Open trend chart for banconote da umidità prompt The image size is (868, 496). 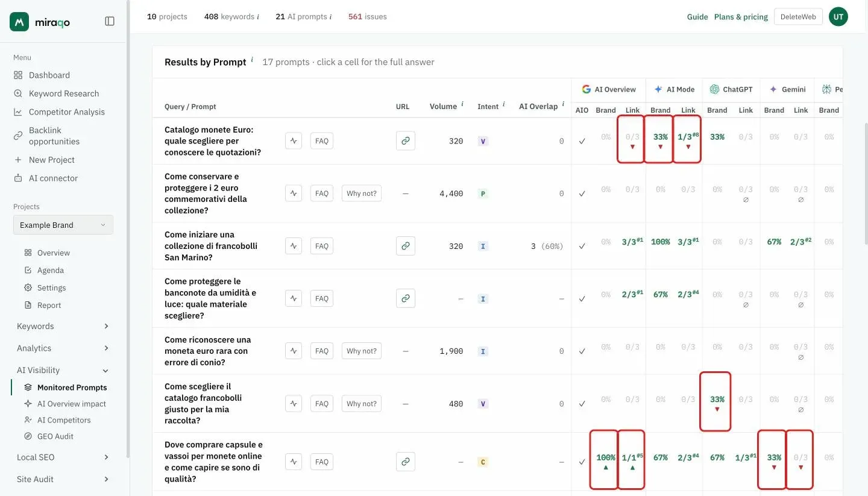pos(294,298)
